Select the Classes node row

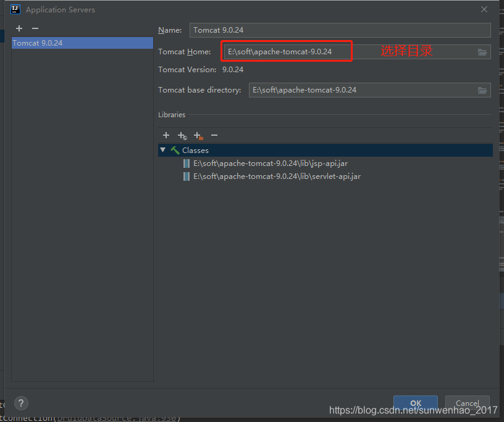pos(325,151)
